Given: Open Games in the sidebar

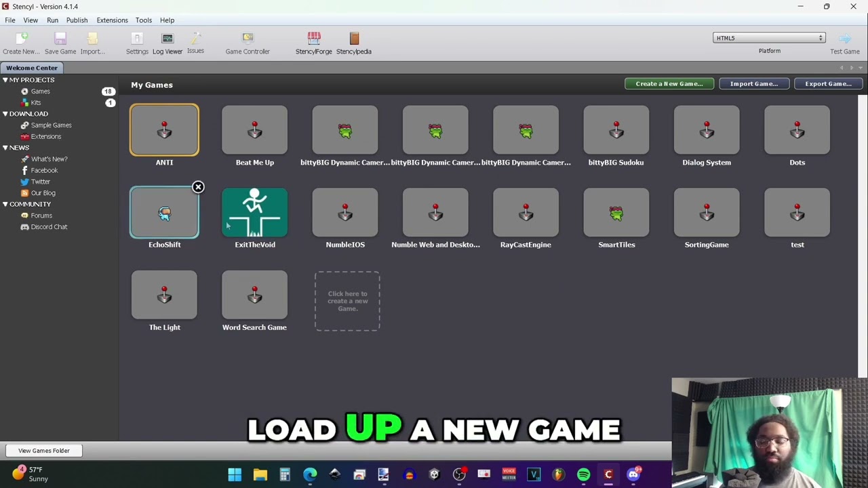Looking at the screenshot, I should coord(40,91).
